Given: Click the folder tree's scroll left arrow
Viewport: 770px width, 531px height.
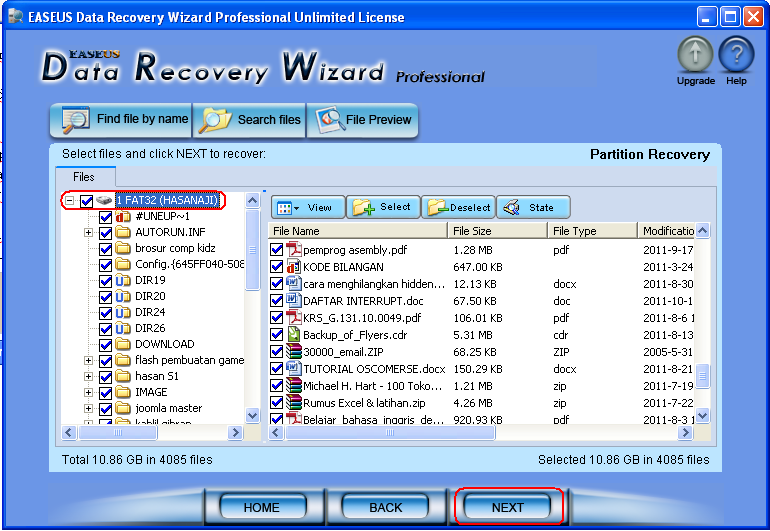Looking at the screenshot, I should [69, 432].
